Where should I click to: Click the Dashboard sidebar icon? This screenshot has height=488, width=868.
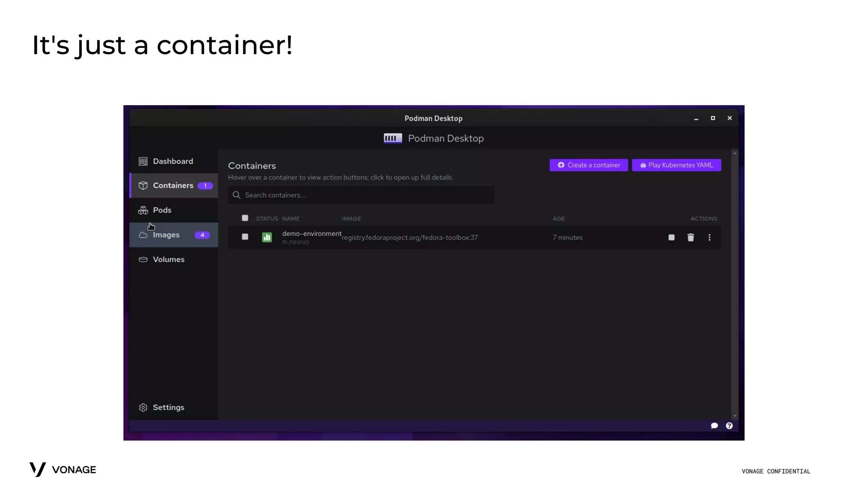pos(143,161)
